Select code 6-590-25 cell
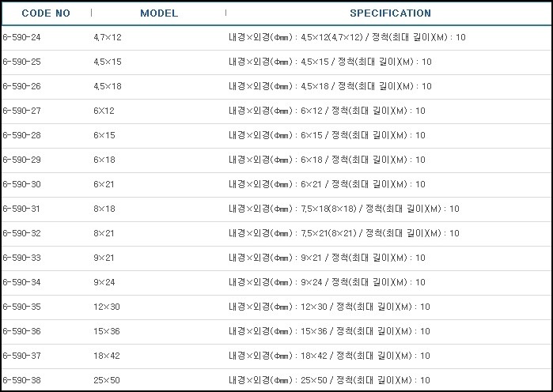 click(22, 62)
